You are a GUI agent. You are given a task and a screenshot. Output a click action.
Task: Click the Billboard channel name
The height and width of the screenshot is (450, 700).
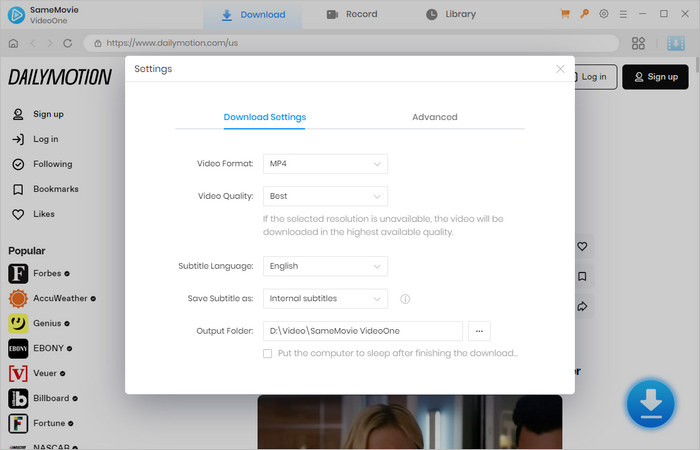[51, 398]
